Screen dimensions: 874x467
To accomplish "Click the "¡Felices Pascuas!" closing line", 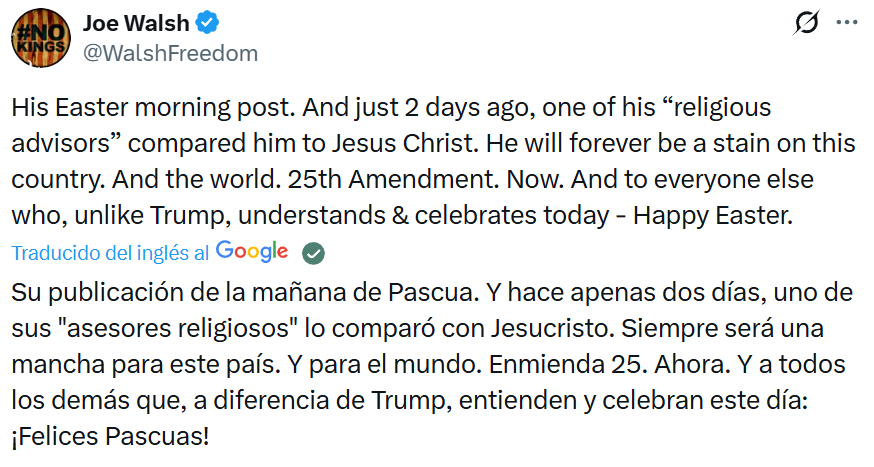I will (112, 437).
